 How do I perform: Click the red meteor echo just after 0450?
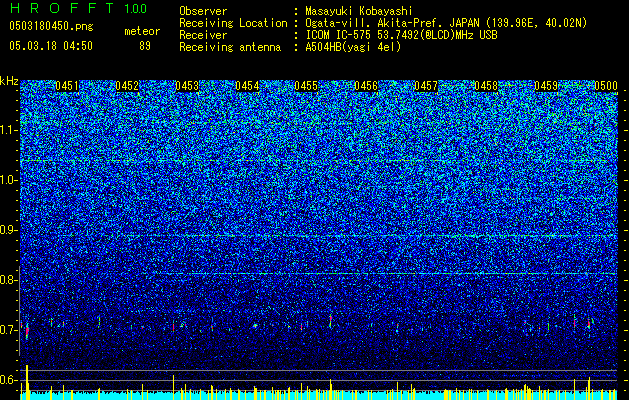pos(27,331)
